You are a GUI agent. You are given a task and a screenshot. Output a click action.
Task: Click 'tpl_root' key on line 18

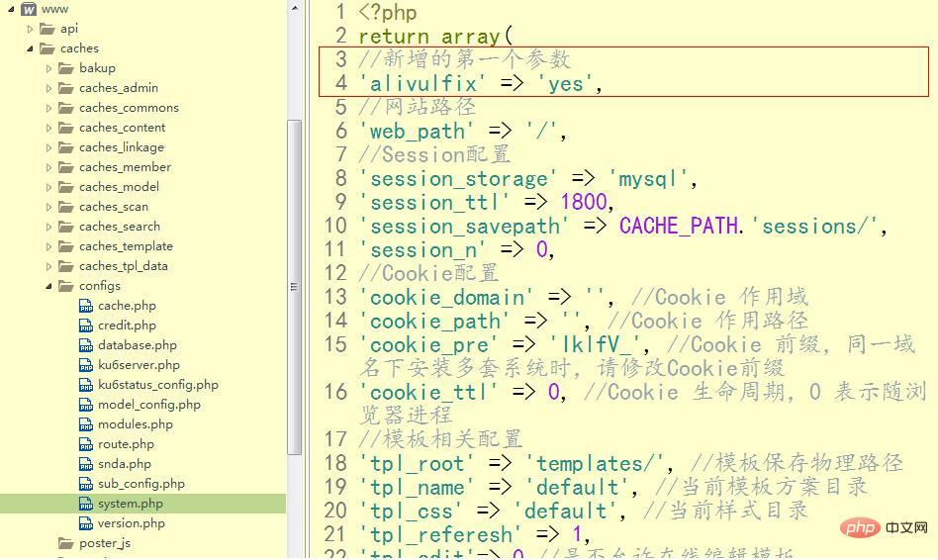(417, 464)
